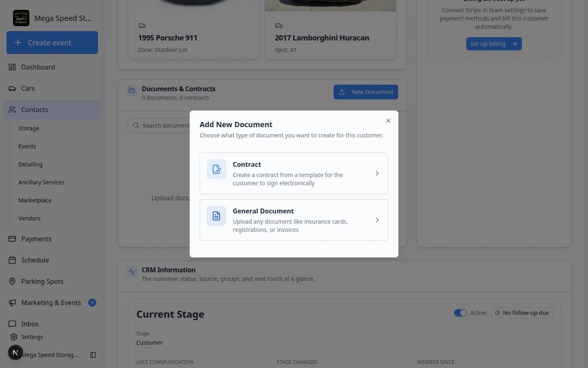Image resolution: width=588 pixels, height=368 pixels.
Task: Select Contacts in the sidebar
Action: click(52, 110)
